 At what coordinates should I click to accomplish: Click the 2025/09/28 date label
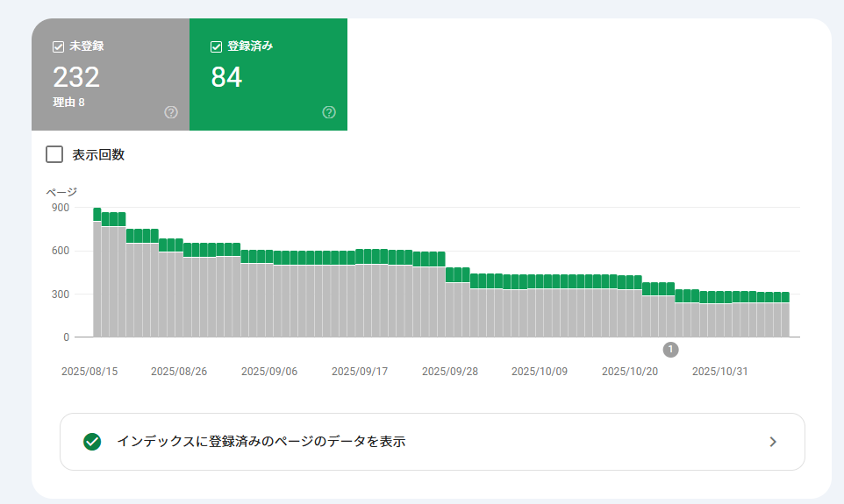(x=450, y=372)
